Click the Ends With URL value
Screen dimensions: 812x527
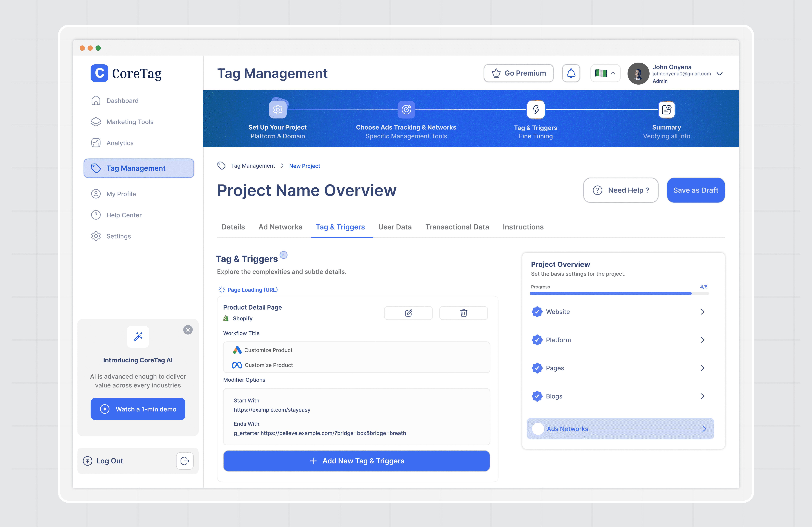coord(320,433)
